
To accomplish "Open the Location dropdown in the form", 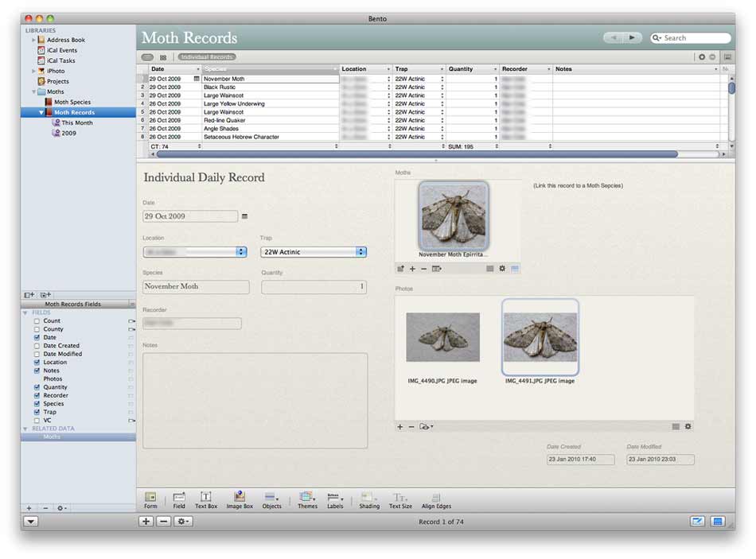I will tap(195, 251).
